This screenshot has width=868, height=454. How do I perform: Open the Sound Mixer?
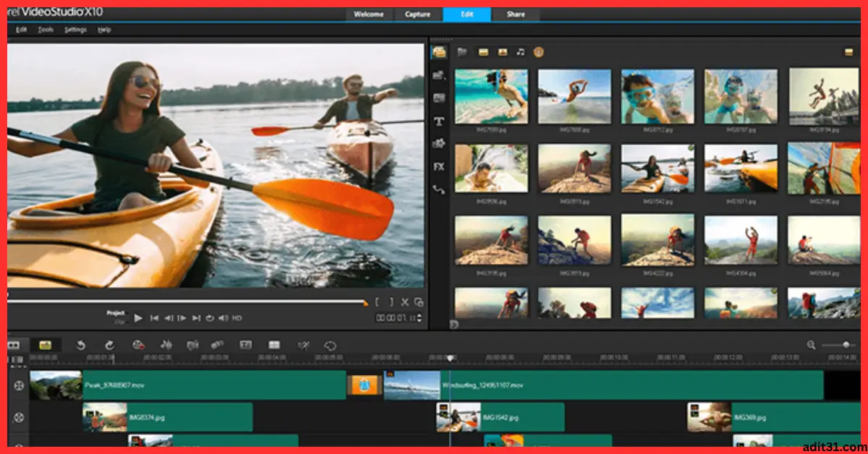[x=166, y=346]
